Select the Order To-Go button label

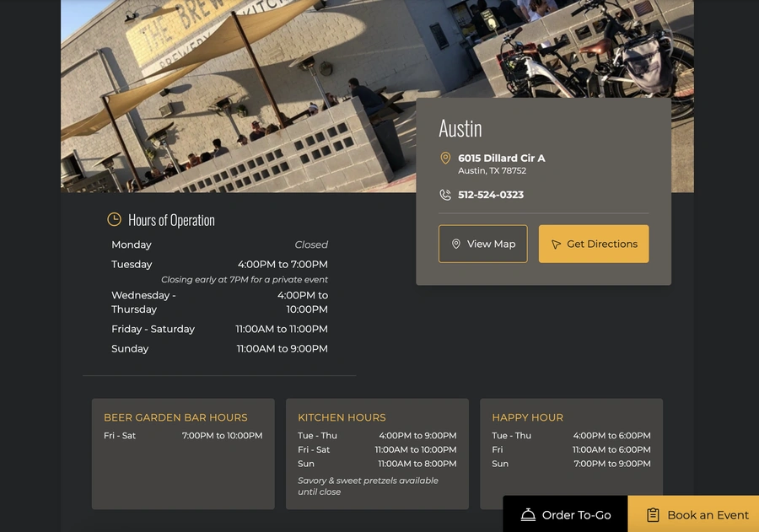click(576, 515)
